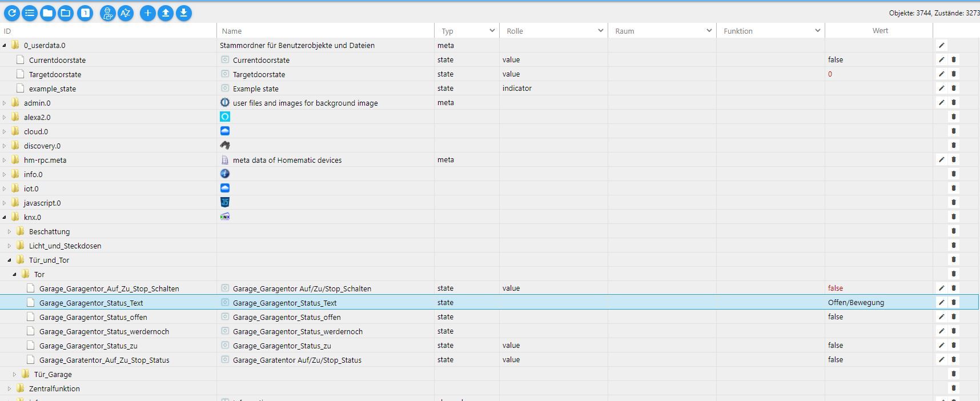This screenshot has height=401, width=980.
Task: Edit the admin.0 meta object
Action: coord(941,102)
